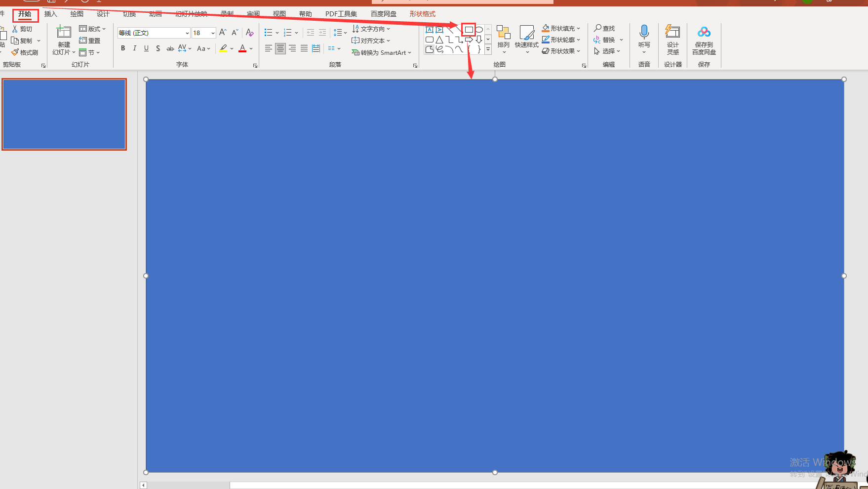Expand the Layout (版式) dropdown

click(x=92, y=29)
